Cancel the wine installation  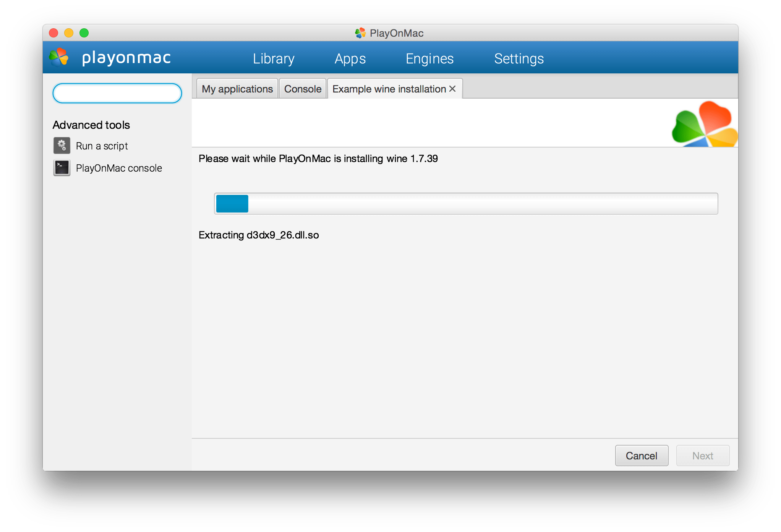[641, 456]
